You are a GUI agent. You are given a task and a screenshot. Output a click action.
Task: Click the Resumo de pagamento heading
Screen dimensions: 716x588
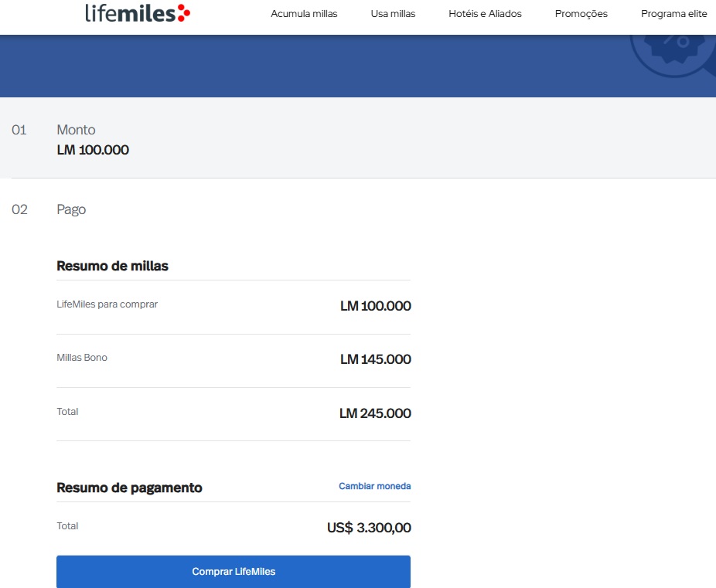129,488
